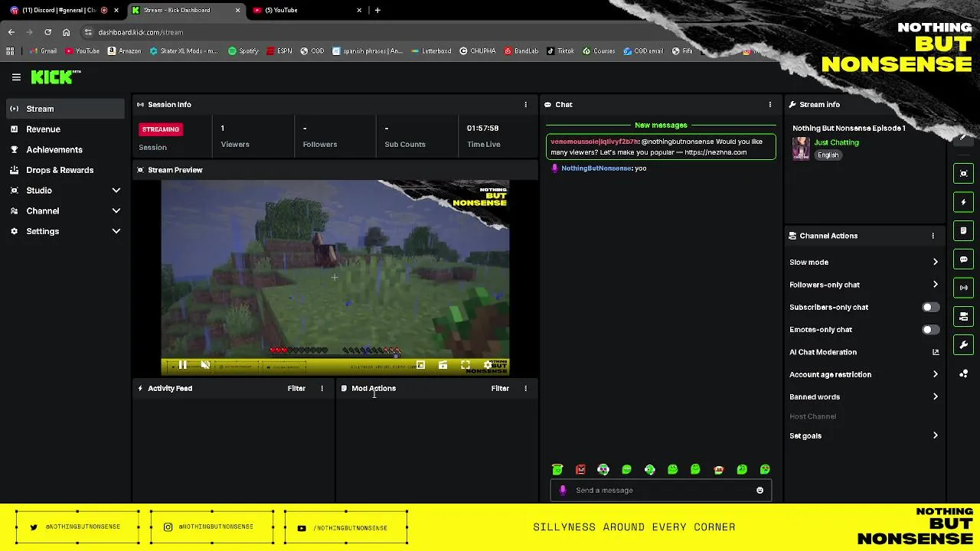Open Session Info options menu

[x=525, y=105]
